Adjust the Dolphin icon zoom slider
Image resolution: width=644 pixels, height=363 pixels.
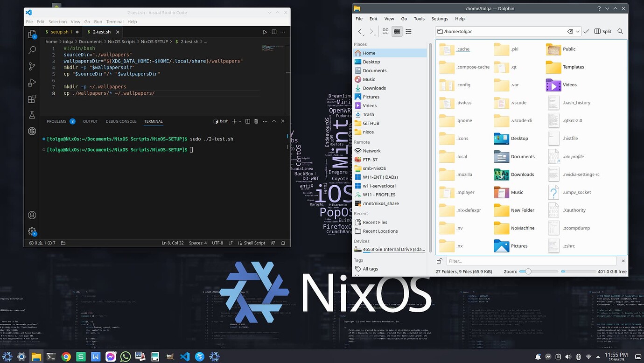point(528,271)
